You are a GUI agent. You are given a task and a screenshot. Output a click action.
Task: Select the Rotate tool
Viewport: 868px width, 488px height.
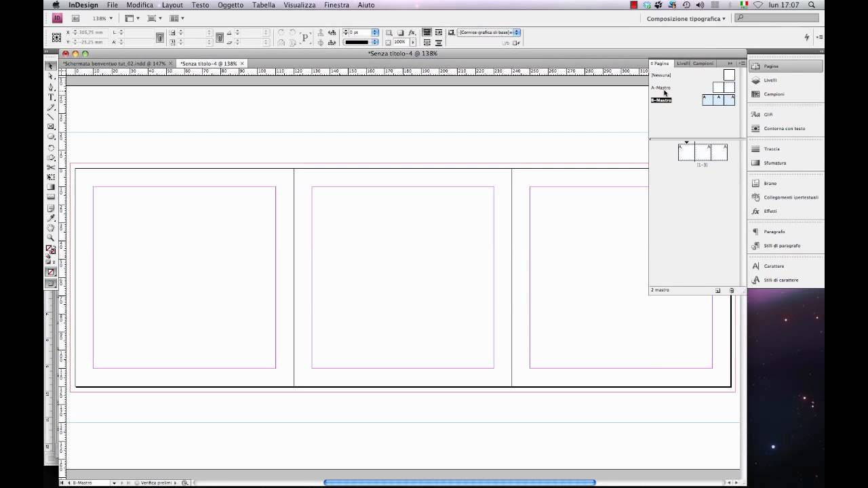point(51,147)
